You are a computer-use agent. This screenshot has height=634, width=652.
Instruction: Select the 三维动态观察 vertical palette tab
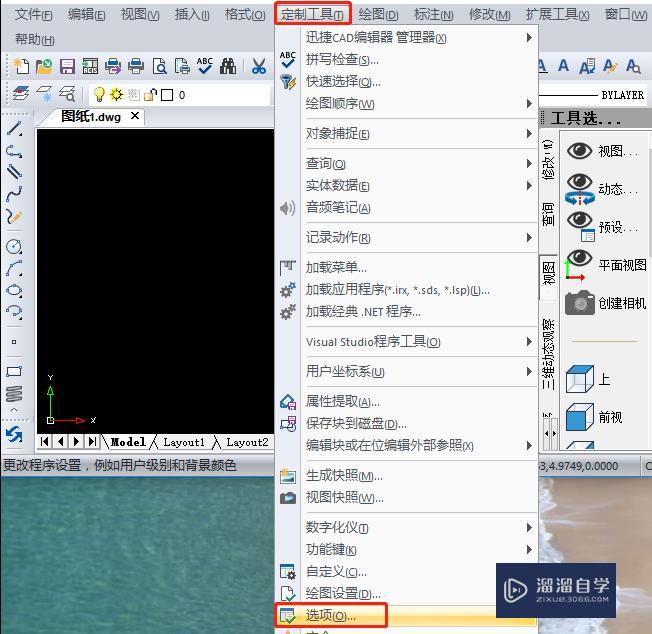tap(548, 353)
